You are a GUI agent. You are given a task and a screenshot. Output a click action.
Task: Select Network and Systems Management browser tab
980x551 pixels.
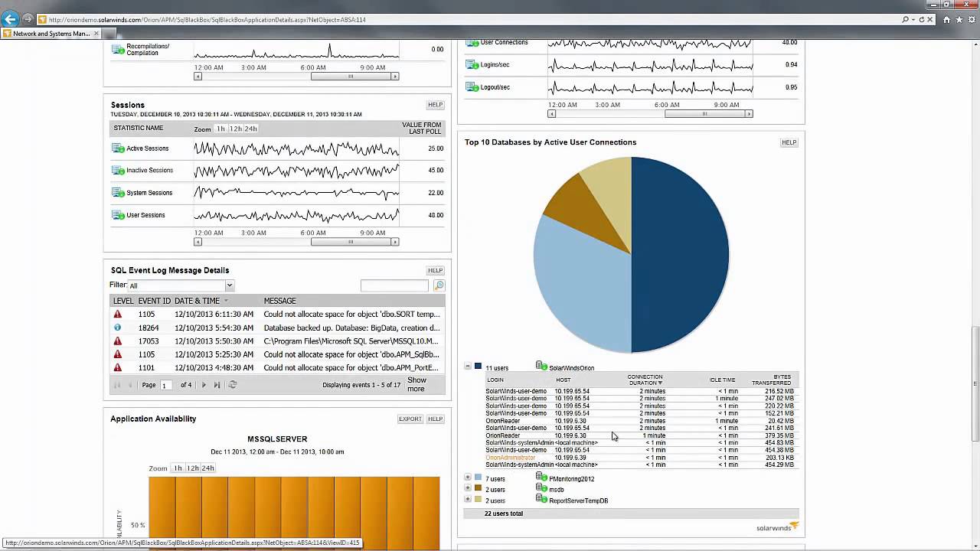(x=51, y=34)
